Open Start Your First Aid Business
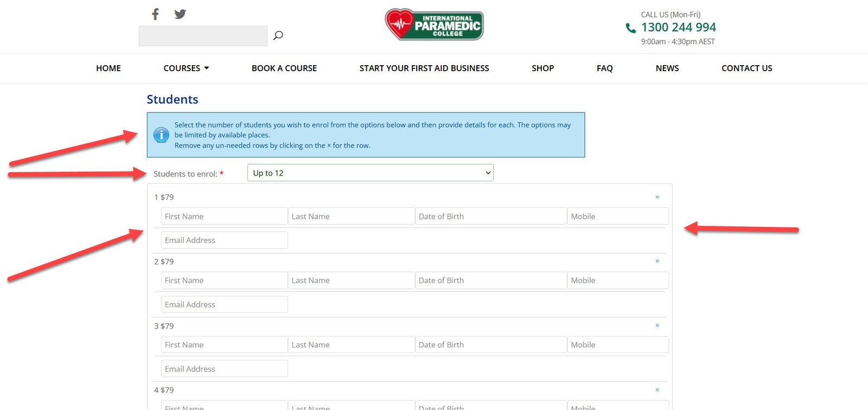Screen dimensions: 868x410 coord(424,68)
